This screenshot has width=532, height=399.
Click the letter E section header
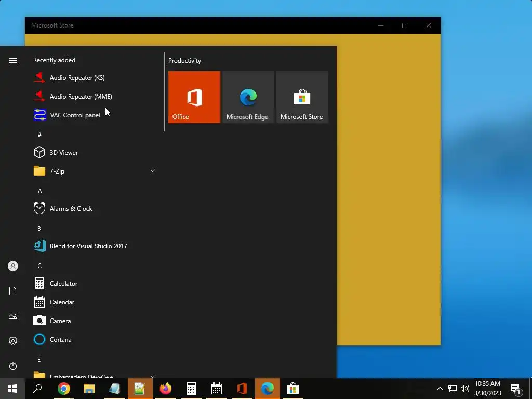(x=39, y=359)
